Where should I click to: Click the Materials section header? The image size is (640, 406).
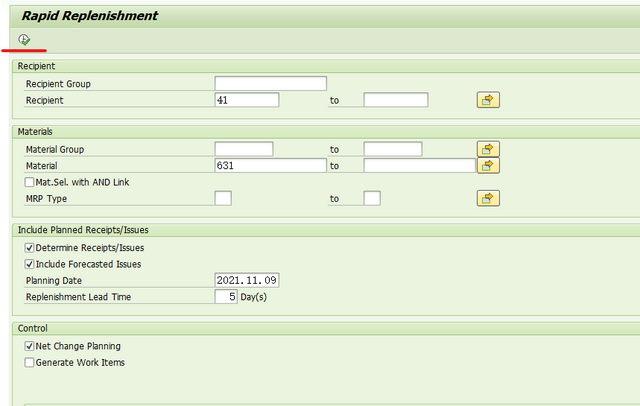(x=35, y=132)
